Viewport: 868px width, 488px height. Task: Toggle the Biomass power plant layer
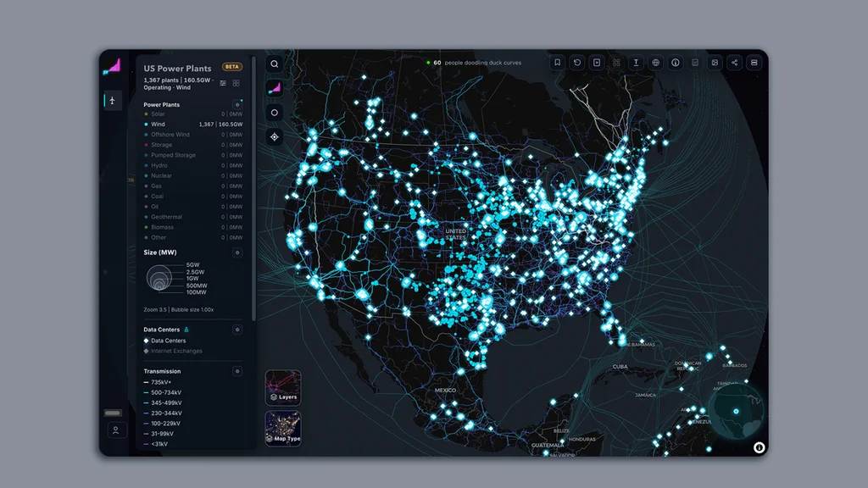[193, 227]
